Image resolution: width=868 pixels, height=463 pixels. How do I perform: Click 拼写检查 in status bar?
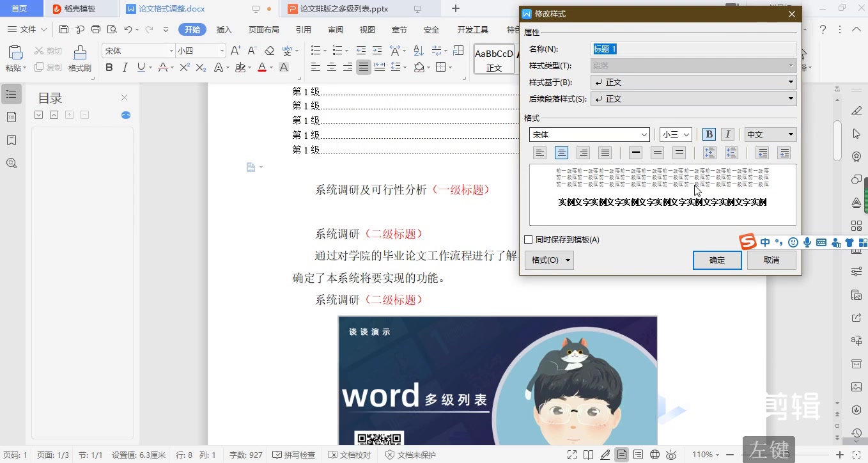point(294,455)
